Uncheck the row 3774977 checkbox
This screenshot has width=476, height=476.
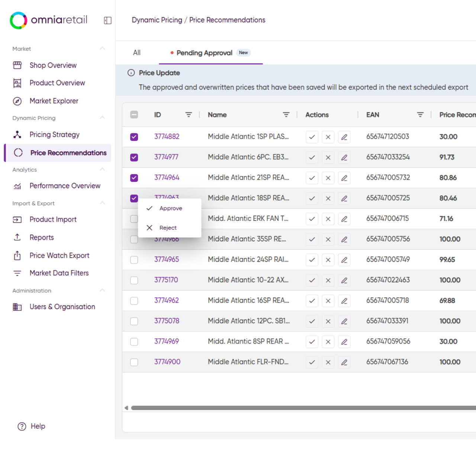coord(134,157)
